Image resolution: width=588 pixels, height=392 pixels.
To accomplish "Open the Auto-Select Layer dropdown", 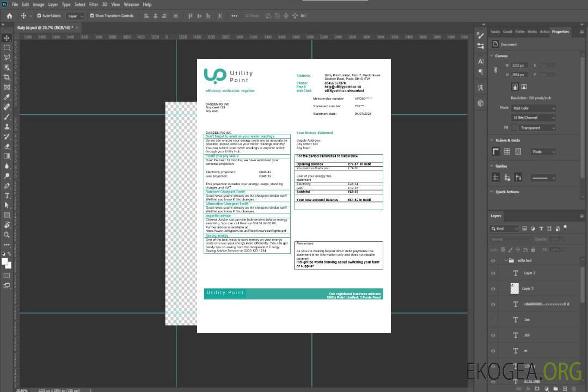I will coord(75,16).
